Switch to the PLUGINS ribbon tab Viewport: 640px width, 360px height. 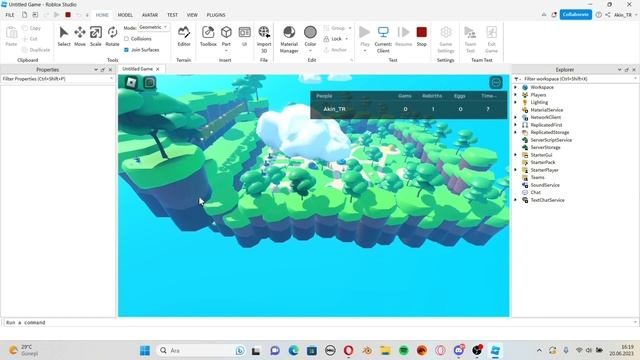216,15
